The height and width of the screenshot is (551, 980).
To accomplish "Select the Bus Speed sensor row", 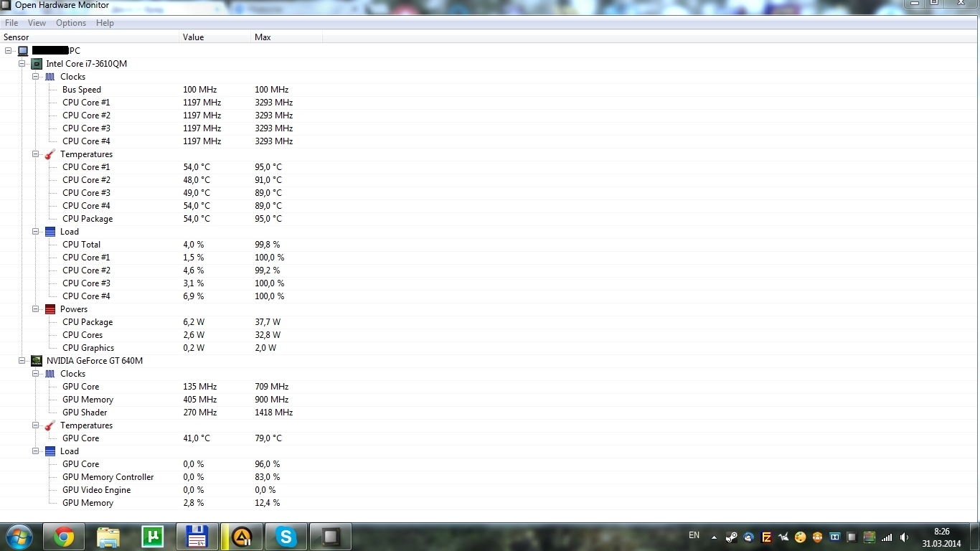I will coord(490,90).
